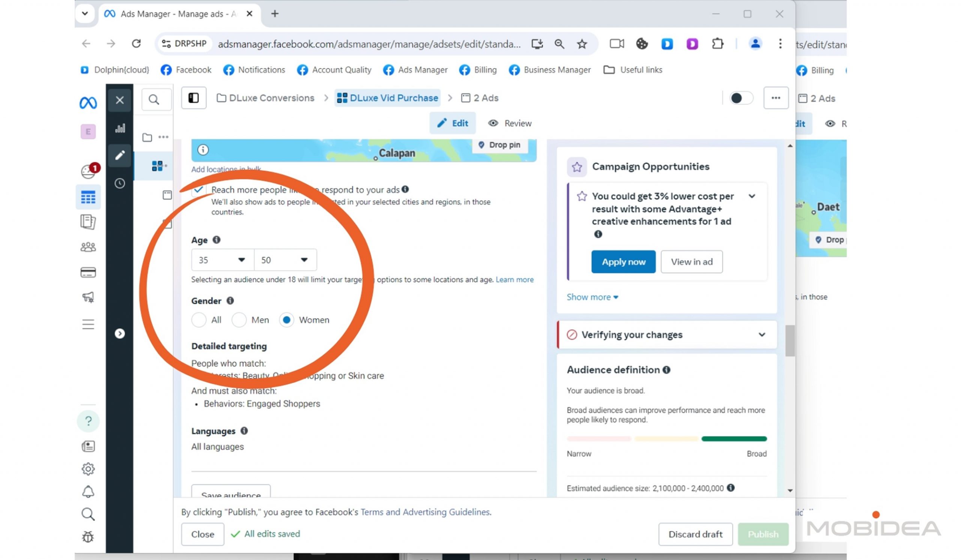Viewport: 961px width, 560px height.
Task: Expand Show more campaign opportunities
Action: (x=593, y=297)
